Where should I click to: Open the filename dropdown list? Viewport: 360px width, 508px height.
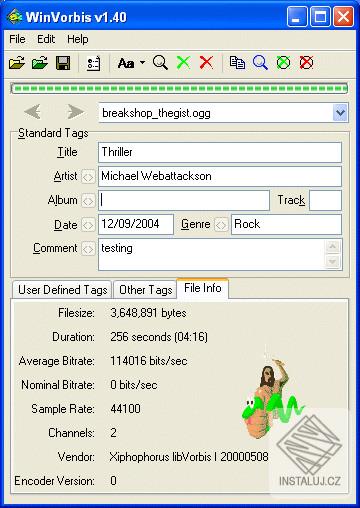[340, 113]
